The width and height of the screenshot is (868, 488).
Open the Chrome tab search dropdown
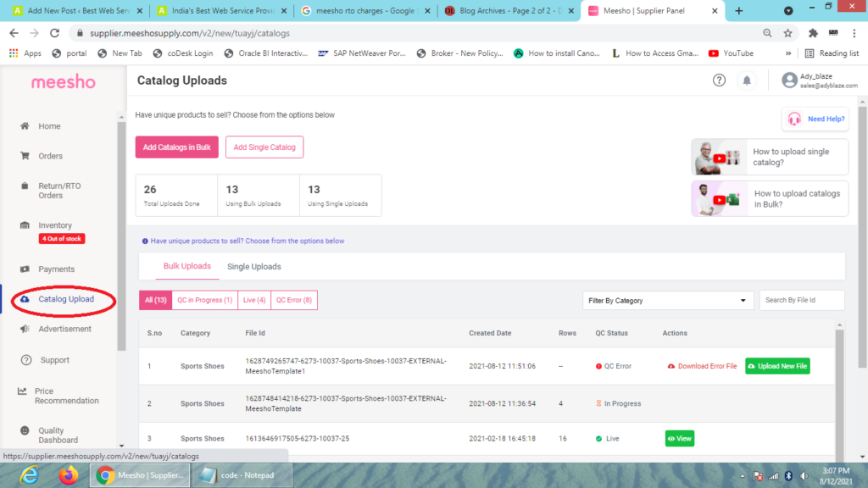(x=788, y=10)
